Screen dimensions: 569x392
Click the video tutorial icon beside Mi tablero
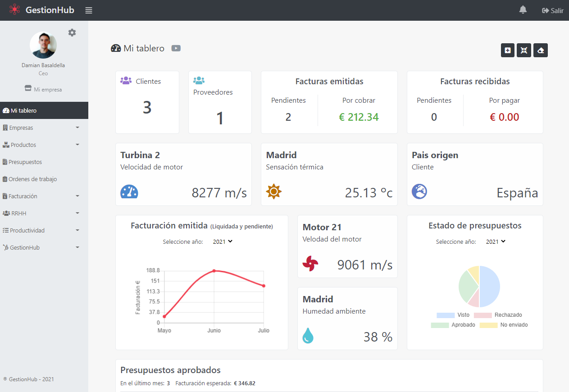[x=176, y=48]
